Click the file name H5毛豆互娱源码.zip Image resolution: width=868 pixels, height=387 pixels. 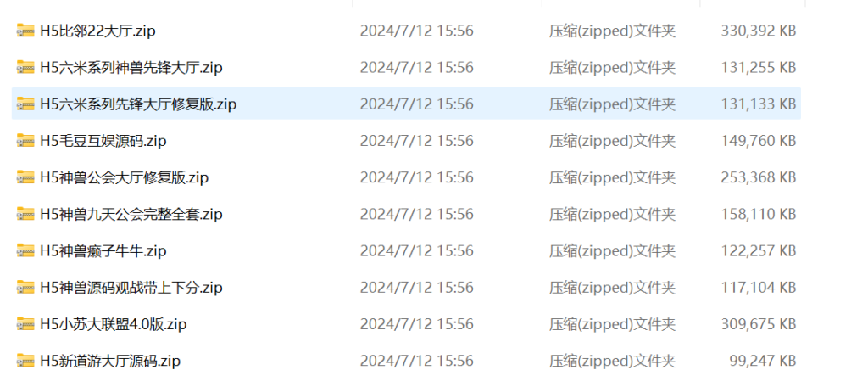[103, 141]
